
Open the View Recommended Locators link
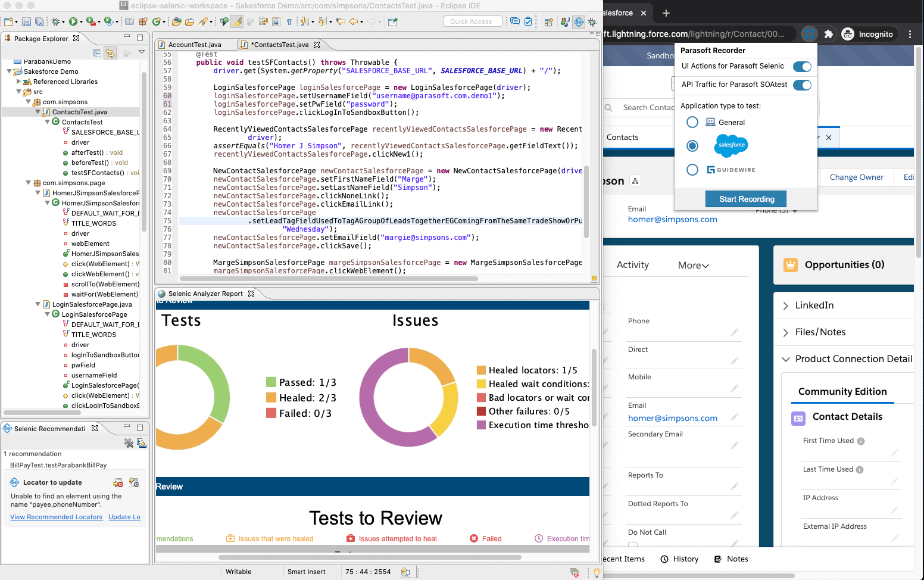click(56, 517)
